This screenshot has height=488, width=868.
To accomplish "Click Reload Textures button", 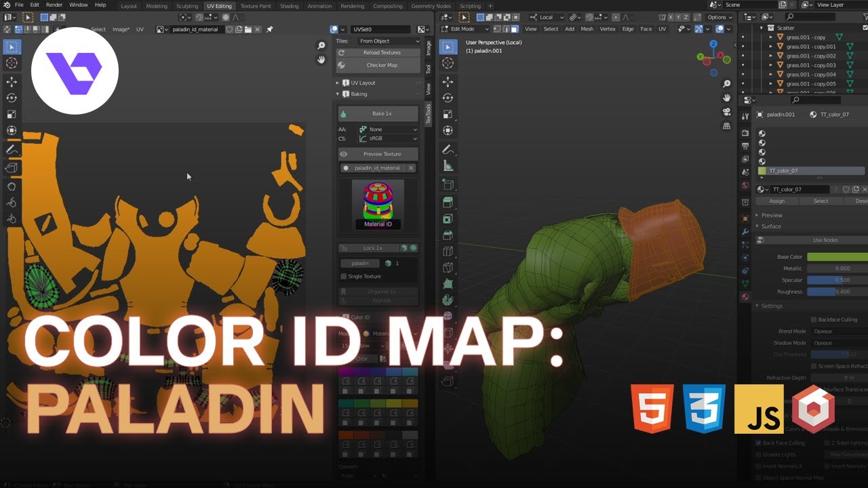I will pos(378,53).
